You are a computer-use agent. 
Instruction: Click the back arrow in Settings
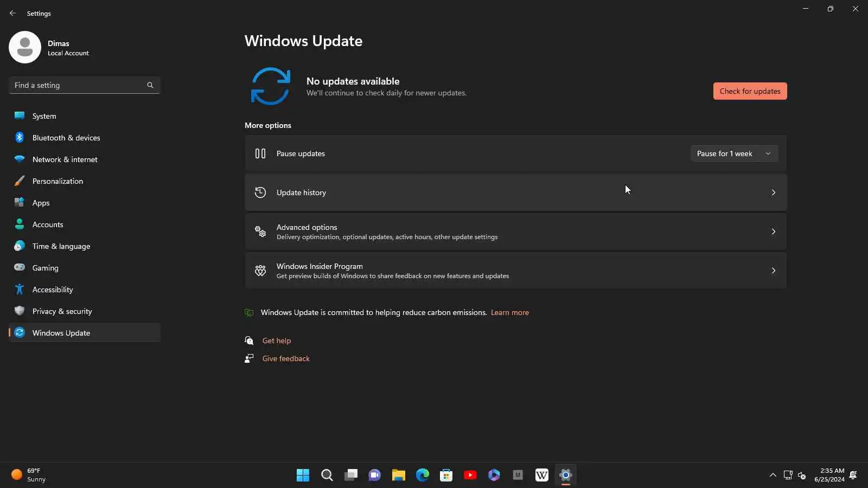click(13, 13)
